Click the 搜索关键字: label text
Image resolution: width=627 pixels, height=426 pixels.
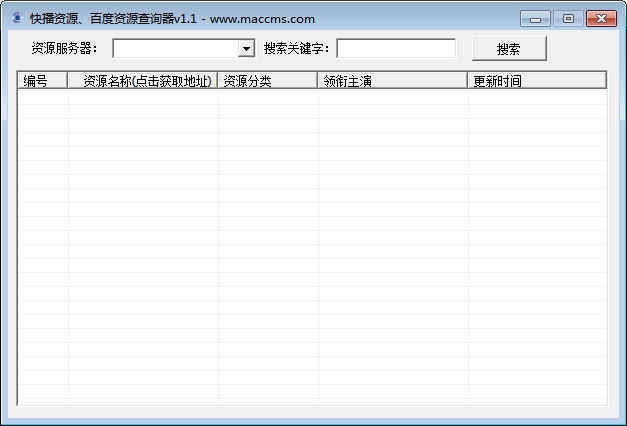click(x=297, y=49)
